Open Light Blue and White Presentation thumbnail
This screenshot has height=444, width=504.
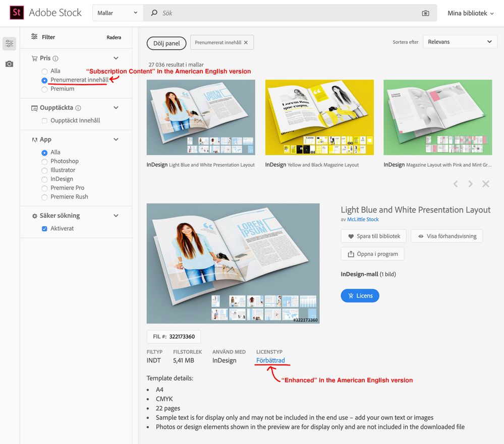click(201, 117)
